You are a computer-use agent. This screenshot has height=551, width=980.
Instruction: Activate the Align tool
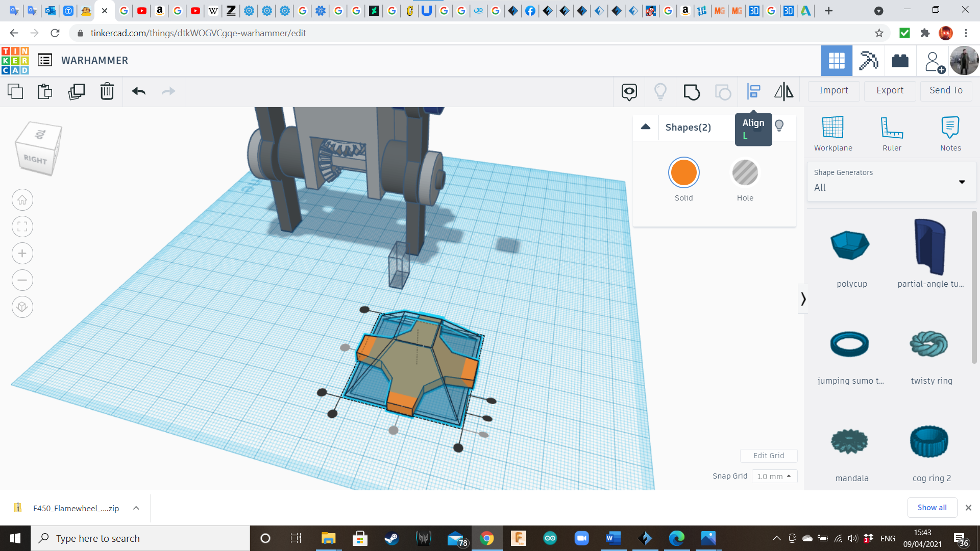pyautogui.click(x=753, y=92)
